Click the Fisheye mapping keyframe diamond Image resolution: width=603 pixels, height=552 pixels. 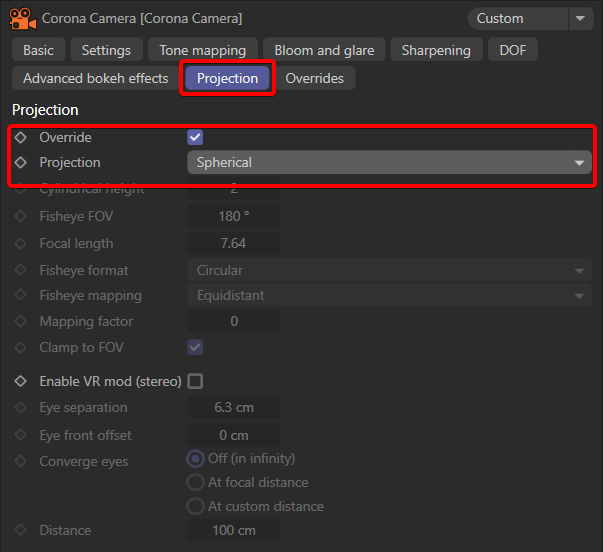click(x=20, y=295)
